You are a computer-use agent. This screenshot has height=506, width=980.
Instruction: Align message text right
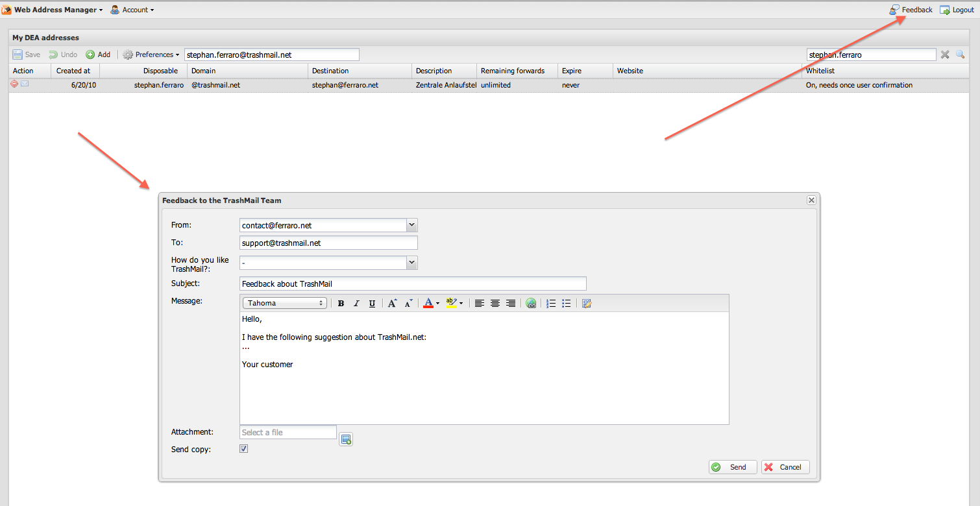(511, 303)
